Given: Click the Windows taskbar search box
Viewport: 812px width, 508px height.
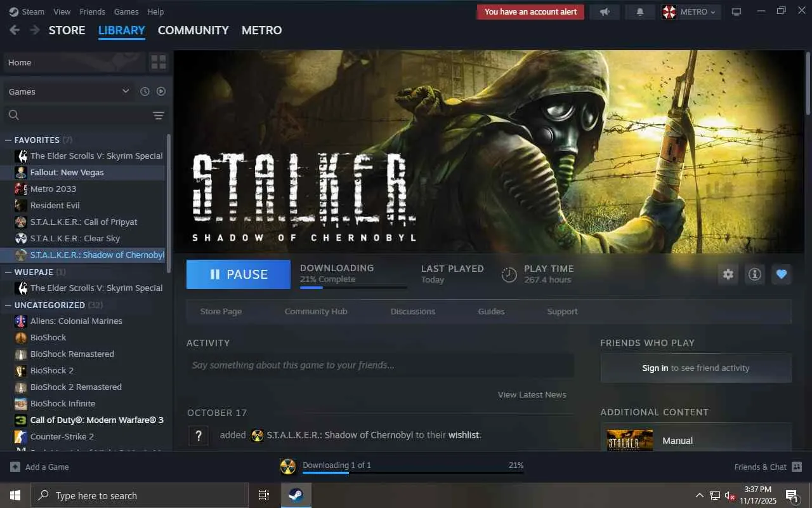Looking at the screenshot, I should click(140, 495).
